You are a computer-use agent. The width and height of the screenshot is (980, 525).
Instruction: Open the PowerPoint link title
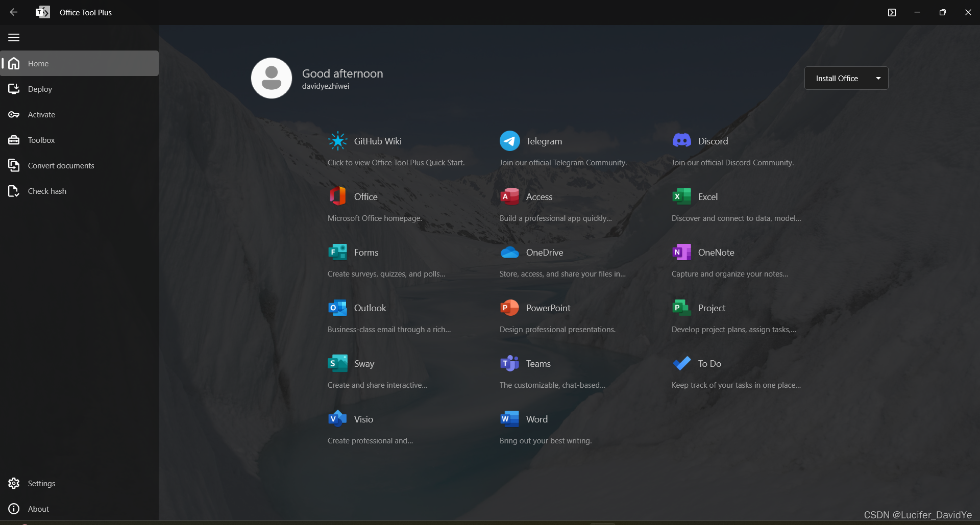548,308
